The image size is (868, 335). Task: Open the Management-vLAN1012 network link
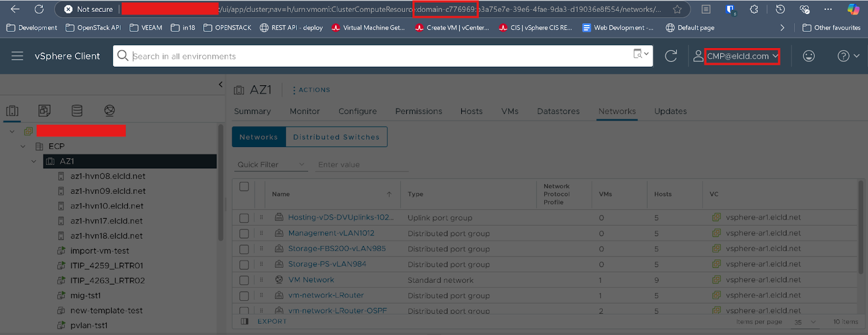tap(331, 233)
